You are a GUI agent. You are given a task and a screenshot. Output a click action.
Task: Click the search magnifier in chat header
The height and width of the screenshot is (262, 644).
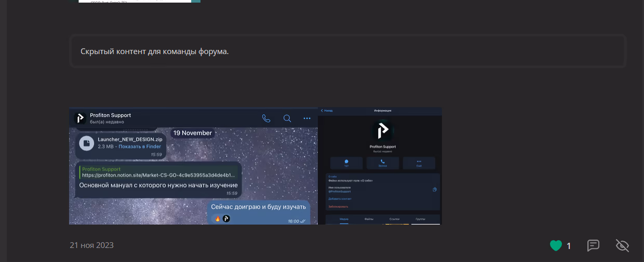[x=287, y=118]
